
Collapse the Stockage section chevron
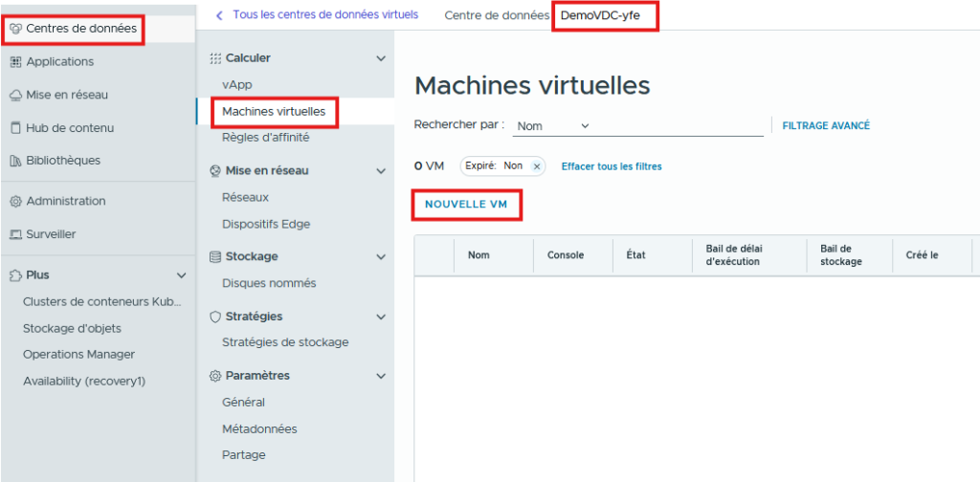381,257
